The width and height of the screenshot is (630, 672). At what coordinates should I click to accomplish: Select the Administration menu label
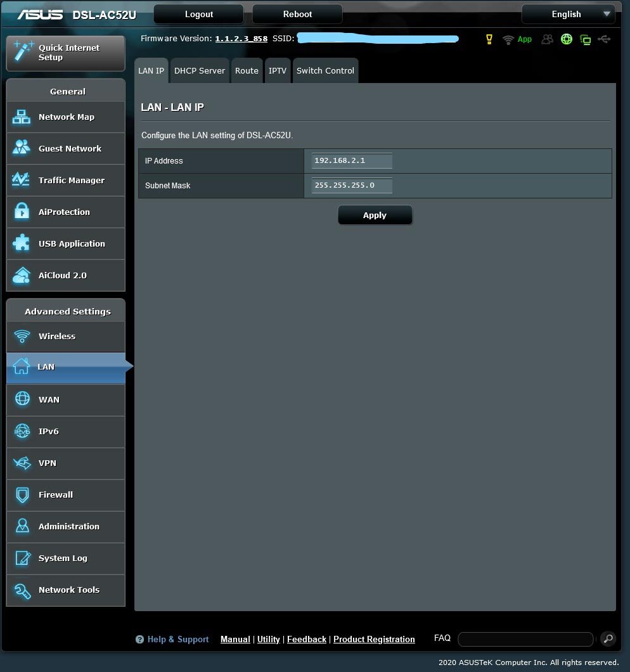(x=69, y=526)
